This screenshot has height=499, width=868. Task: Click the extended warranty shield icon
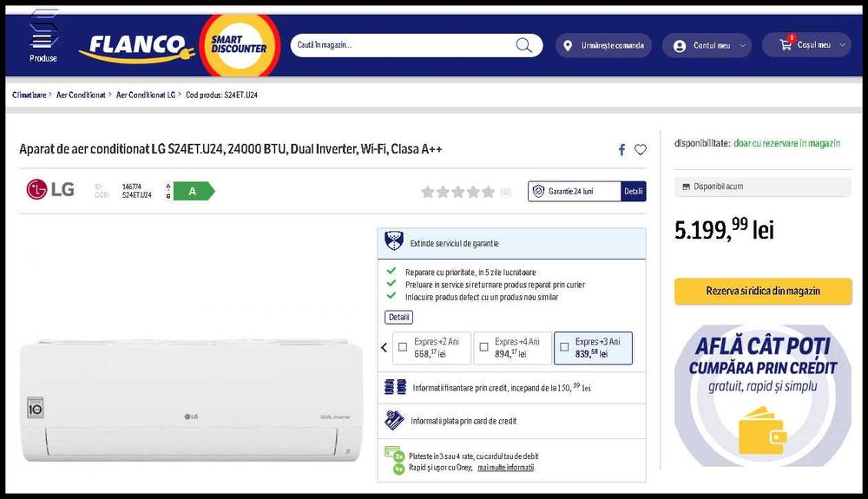tap(394, 242)
